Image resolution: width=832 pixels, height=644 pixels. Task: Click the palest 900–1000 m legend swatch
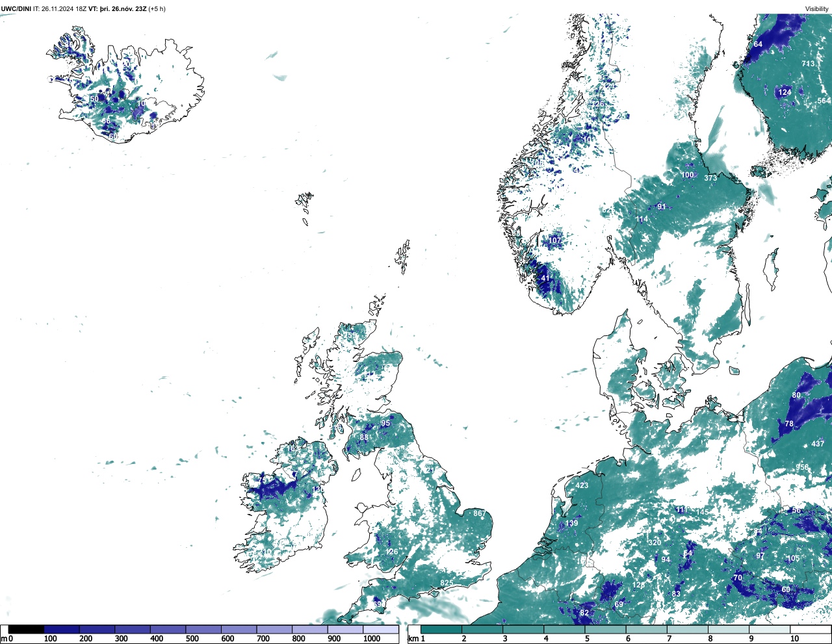click(345, 629)
